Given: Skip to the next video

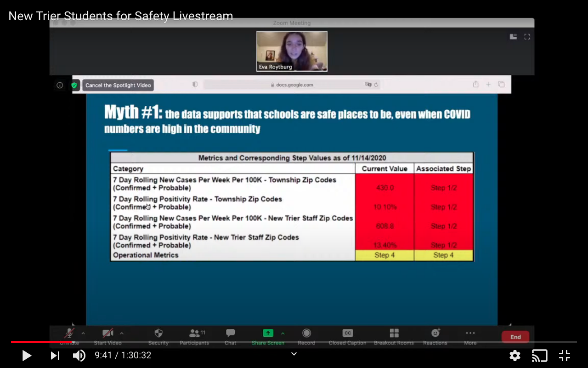Looking at the screenshot, I should (x=55, y=355).
